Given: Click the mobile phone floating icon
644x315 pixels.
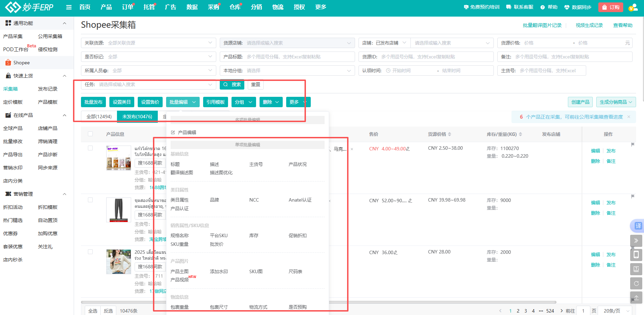Looking at the screenshot, I should point(636,255).
